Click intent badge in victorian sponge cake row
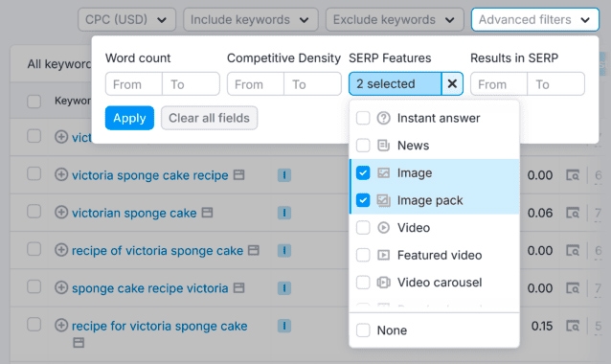Viewport: 611px width, 364px height. pos(284,214)
